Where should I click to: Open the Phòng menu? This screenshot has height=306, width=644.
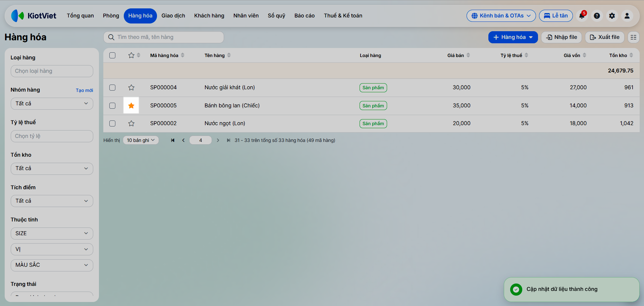111,16
